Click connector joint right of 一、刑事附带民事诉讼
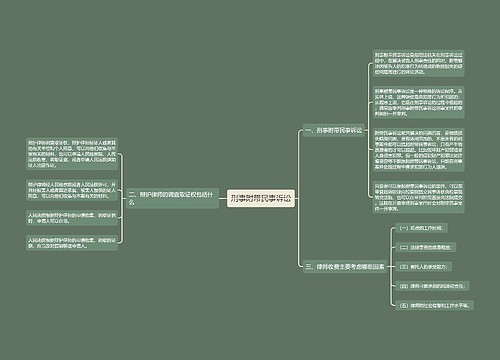 [x=368, y=130]
